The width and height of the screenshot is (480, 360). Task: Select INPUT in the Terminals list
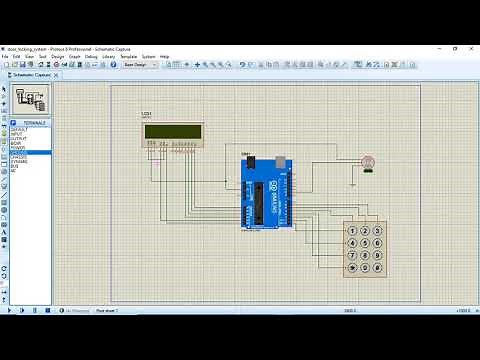[16, 134]
